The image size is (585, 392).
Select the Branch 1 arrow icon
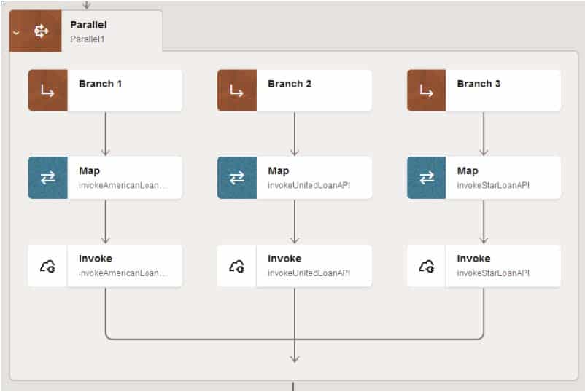(47, 90)
